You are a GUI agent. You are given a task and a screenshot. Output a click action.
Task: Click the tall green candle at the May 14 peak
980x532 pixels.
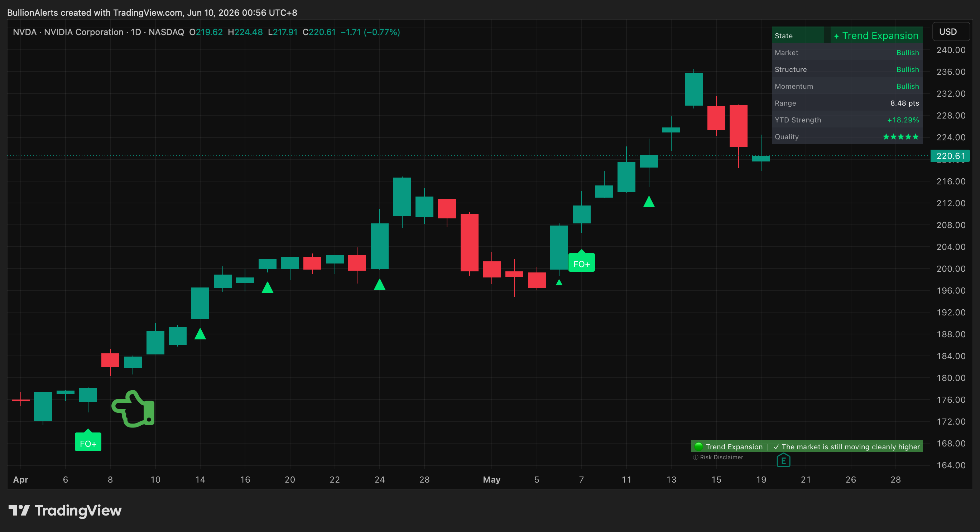tap(693, 89)
